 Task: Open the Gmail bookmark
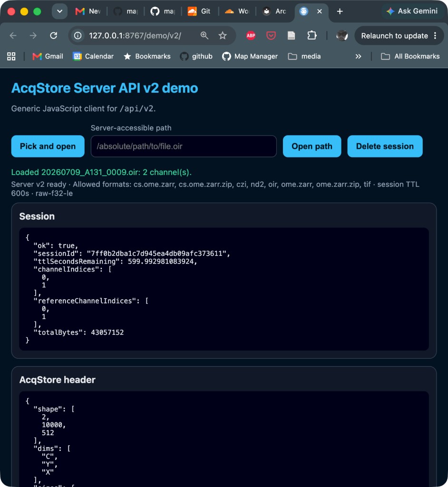(x=48, y=56)
